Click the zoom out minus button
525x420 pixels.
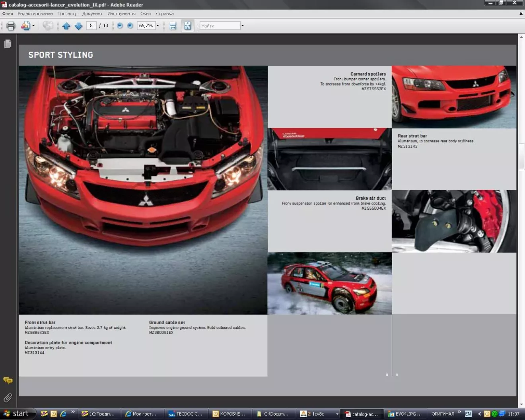tap(120, 25)
